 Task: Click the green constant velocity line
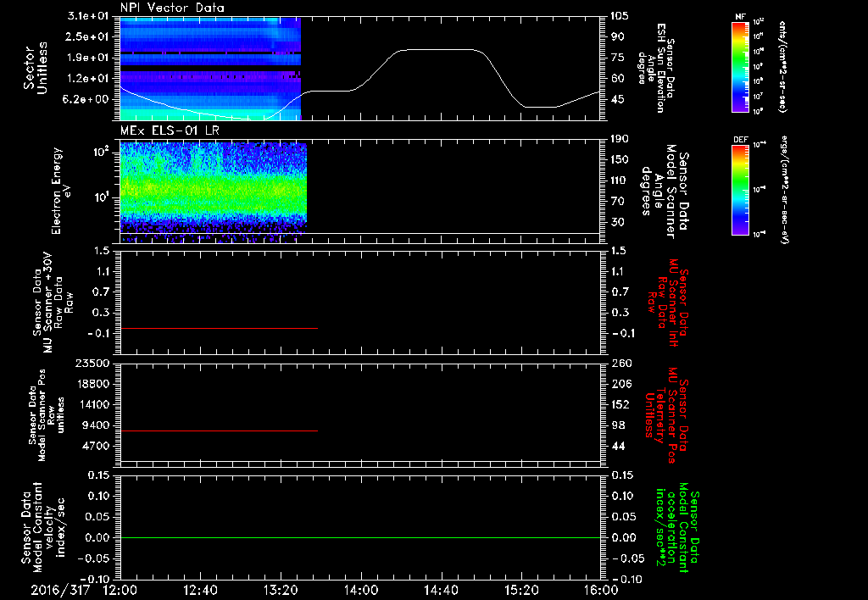pos(360,537)
